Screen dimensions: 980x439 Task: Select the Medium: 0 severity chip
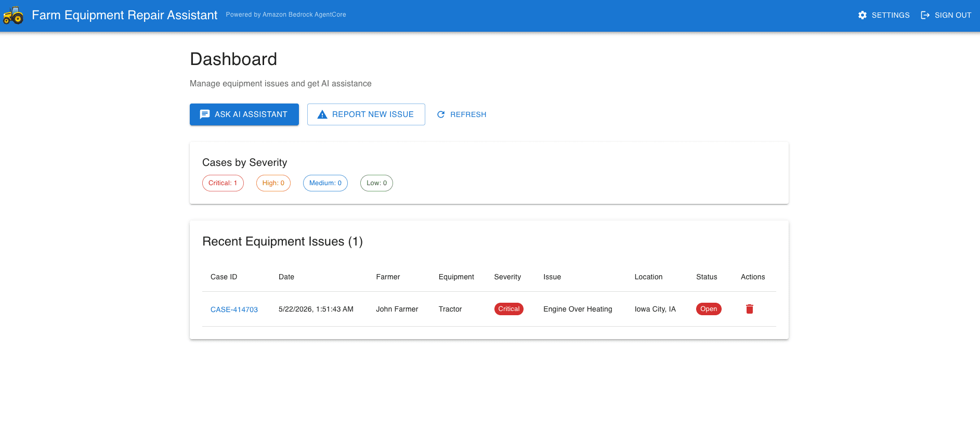click(x=325, y=183)
